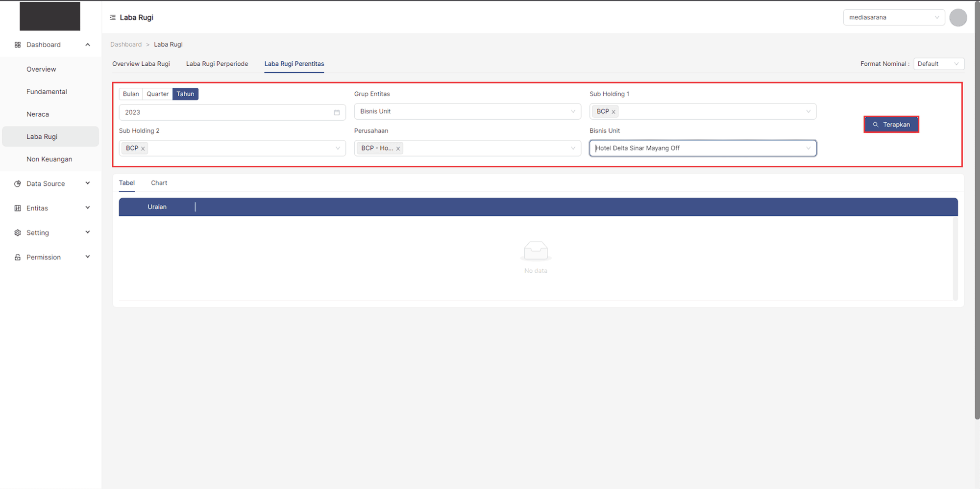Screen dimensions: 980x489
Task: Click the Dashboard breadcrumb link
Action: click(x=126, y=45)
